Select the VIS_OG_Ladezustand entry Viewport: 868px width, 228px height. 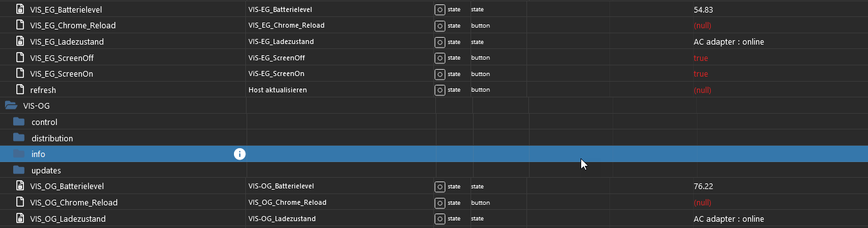pyautogui.click(x=68, y=219)
